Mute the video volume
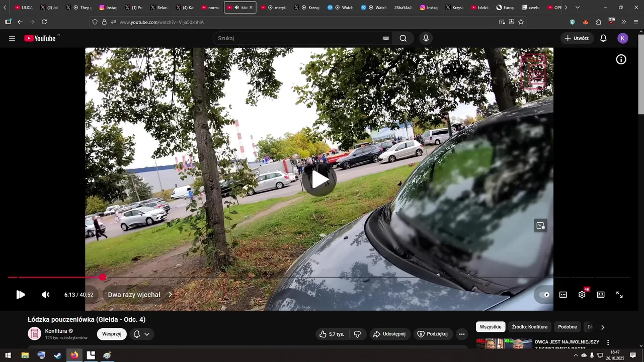Viewport: 644px width, 362px height. pyautogui.click(x=46, y=295)
